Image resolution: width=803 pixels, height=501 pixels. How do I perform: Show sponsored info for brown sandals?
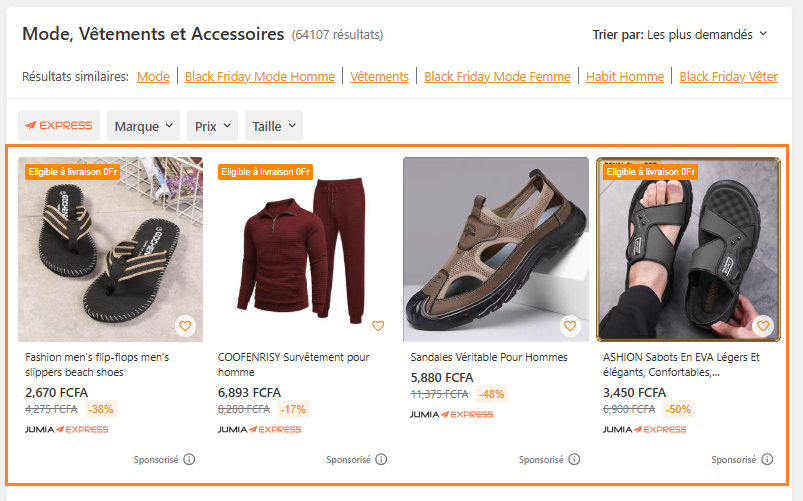pyautogui.click(x=574, y=460)
